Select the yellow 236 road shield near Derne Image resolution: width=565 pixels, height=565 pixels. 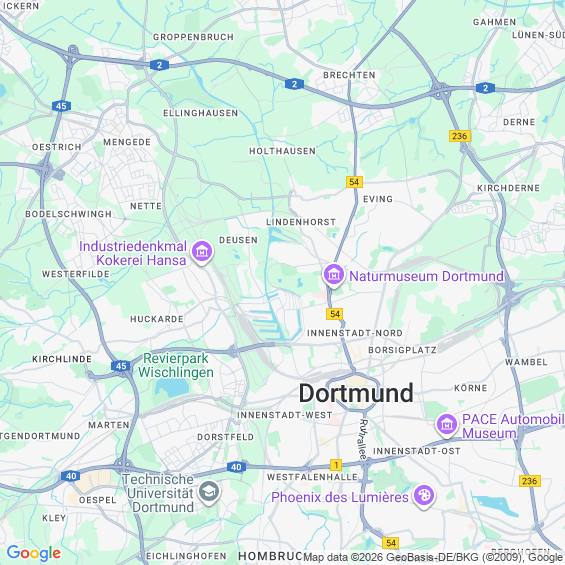point(460,136)
